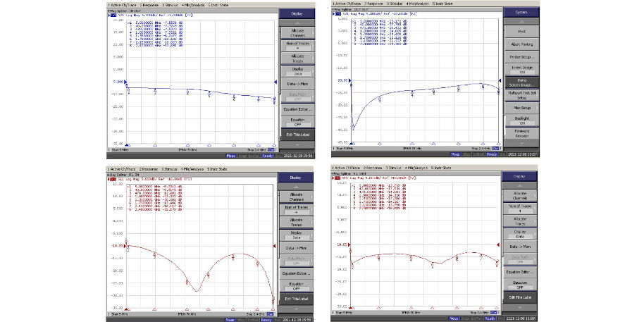This screenshot has height=322, width=644.
Task: Toggle Equation OFF in top-left analyzer panel
Action: click(x=295, y=121)
